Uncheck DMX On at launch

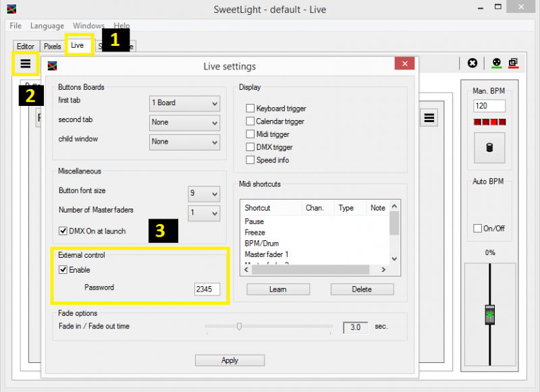[x=63, y=231]
